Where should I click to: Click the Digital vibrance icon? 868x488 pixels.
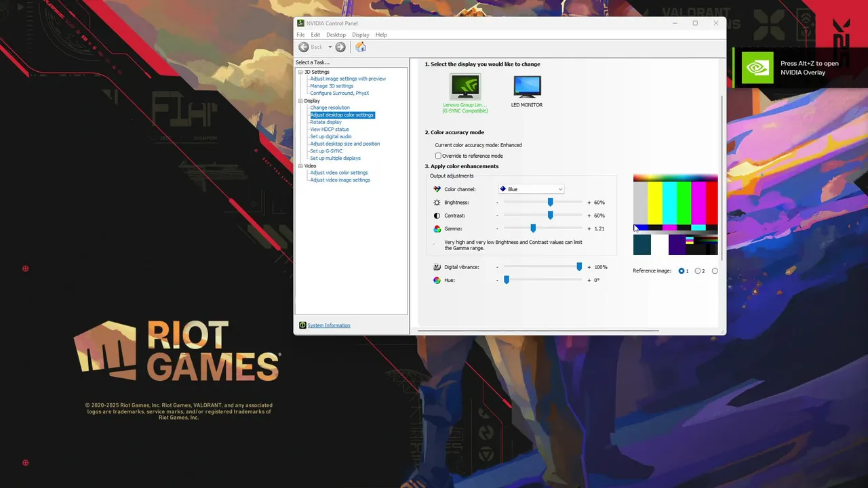(x=437, y=267)
